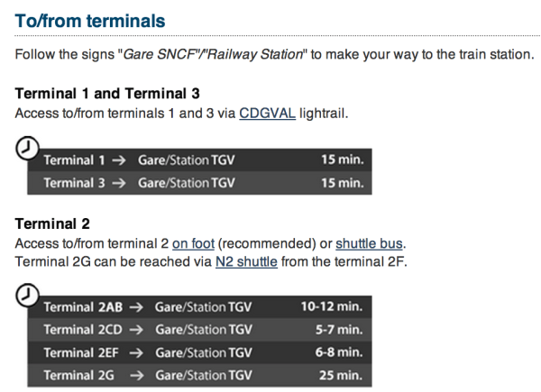The width and height of the screenshot is (541, 392).
Task: Click the "10-12 min." duration cell
Action: (x=331, y=307)
